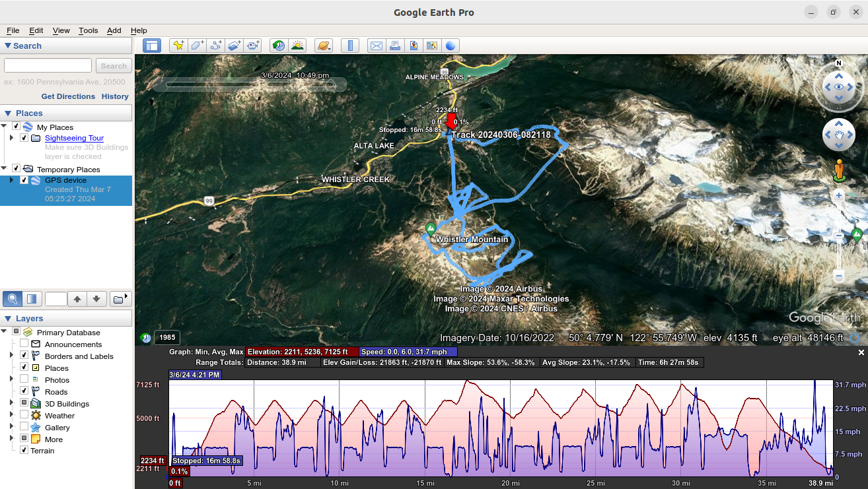Click the add folder button below Places
The image size is (868, 489).
[120, 299]
